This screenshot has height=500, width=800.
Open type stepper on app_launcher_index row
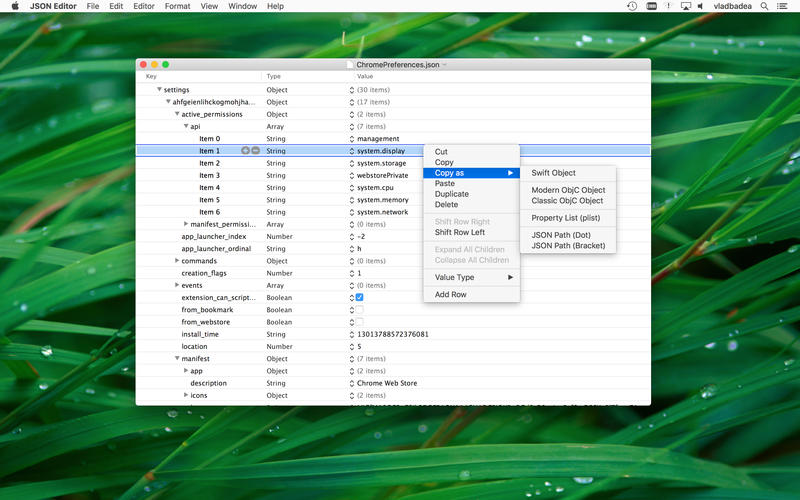tap(352, 237)
